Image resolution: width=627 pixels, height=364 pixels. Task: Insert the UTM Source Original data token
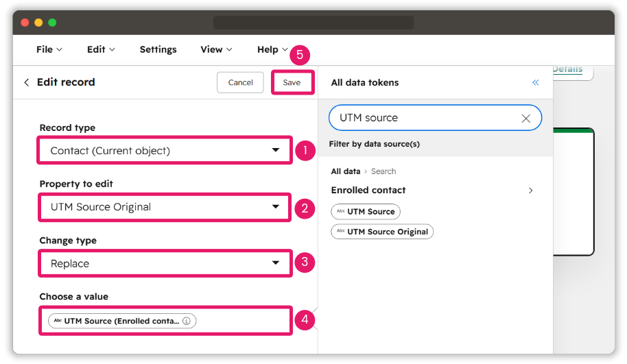pos(382,232)
